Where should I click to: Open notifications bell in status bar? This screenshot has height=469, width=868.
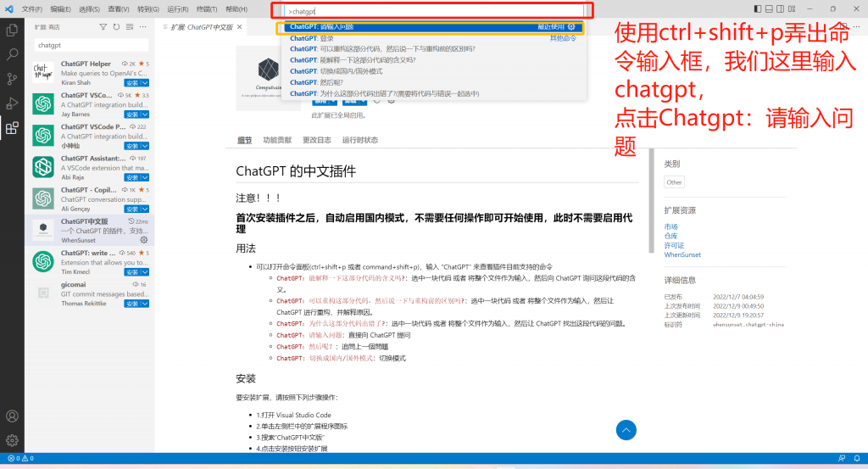tap(857, 459)
